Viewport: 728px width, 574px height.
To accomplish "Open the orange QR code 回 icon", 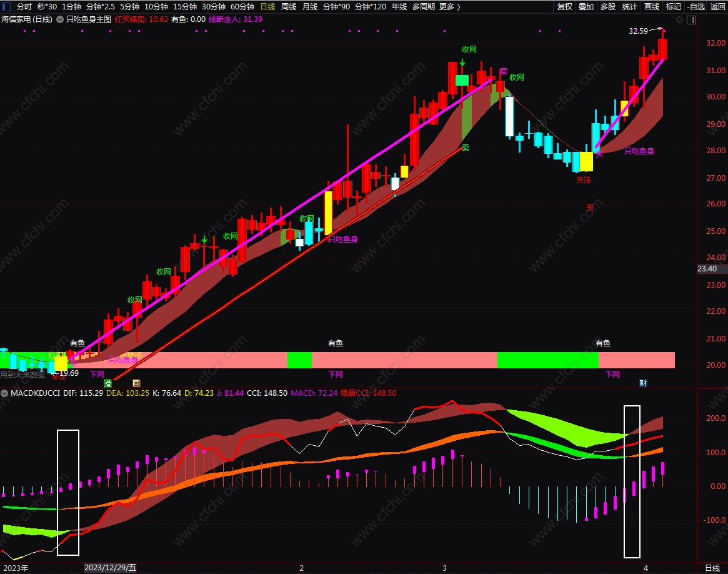I will [x=135, y=381].
